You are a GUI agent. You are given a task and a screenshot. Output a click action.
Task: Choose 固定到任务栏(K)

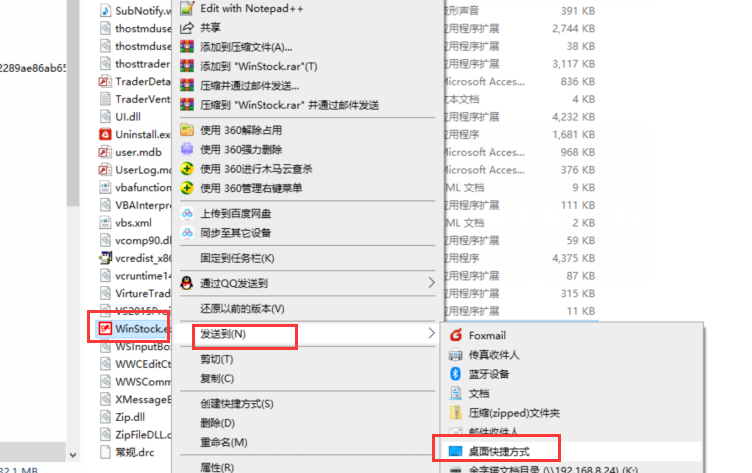pos(237,259)
